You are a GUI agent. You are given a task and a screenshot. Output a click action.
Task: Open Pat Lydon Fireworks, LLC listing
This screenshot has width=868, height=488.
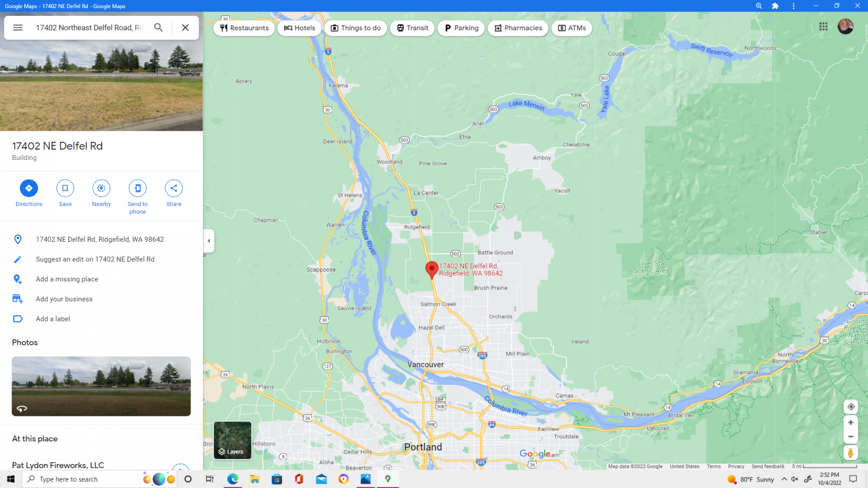point(58,465)
